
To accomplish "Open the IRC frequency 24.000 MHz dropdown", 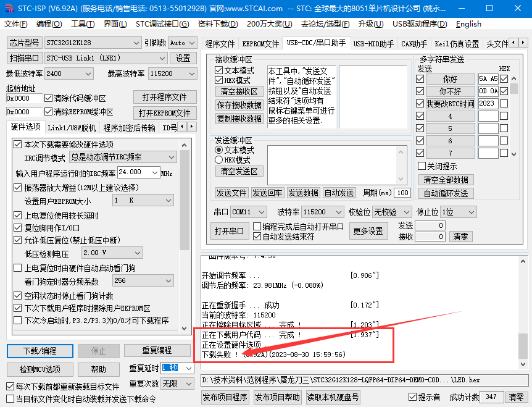I will pos(155,172).
